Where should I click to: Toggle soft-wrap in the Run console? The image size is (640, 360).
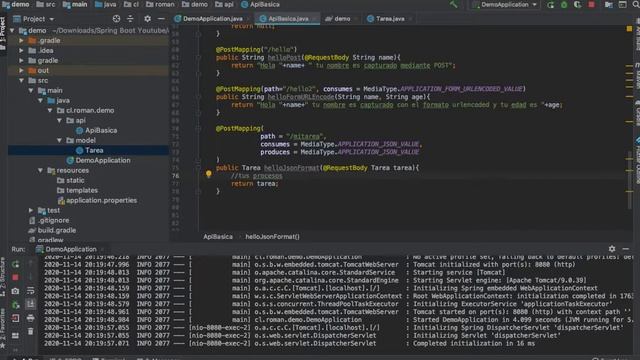31,291
